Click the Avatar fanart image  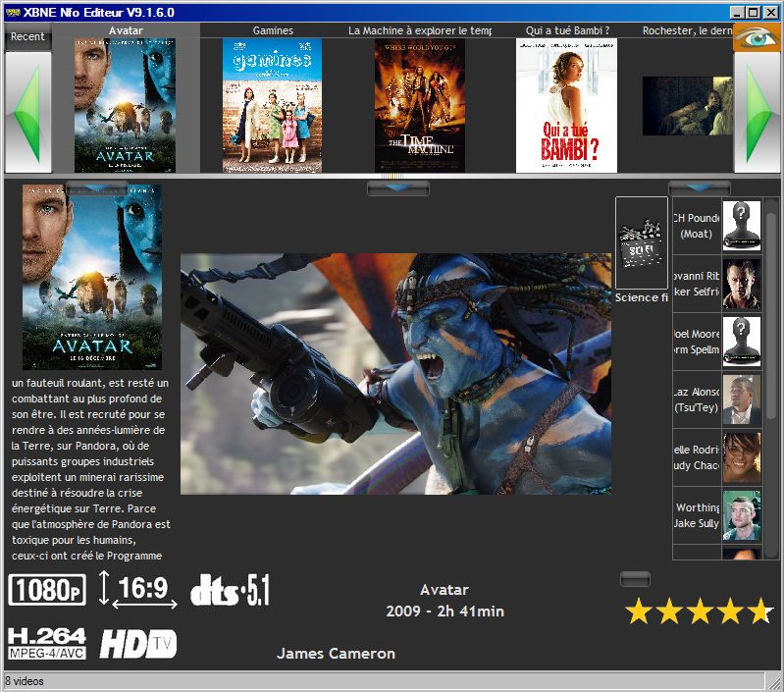pos(395,374)
